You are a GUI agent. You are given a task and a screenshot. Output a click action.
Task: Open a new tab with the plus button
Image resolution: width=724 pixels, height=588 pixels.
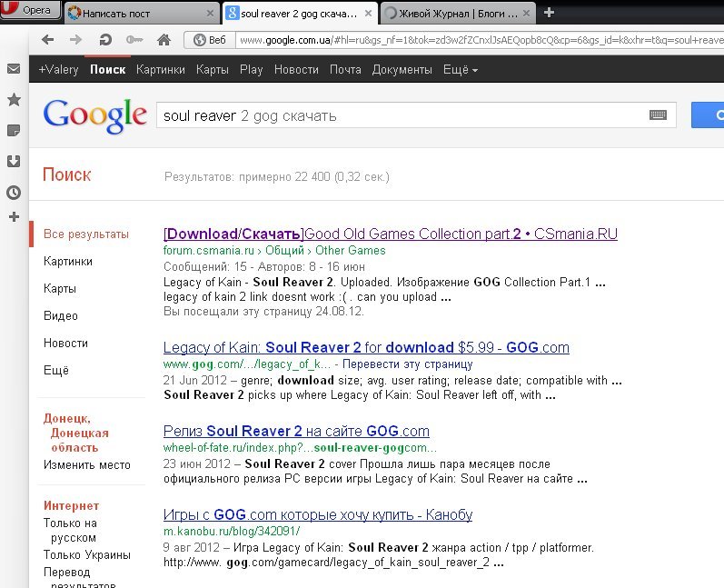tap(549, 13)
